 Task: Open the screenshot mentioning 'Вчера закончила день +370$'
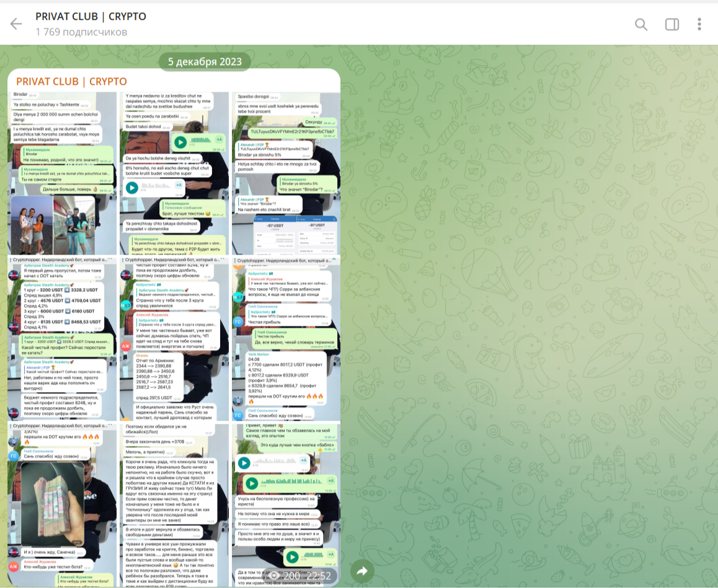[x=174, y=505]
